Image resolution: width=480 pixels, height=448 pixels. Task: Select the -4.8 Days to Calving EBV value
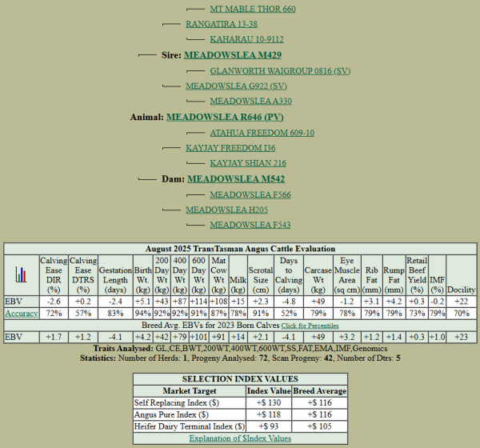point(289,302)
